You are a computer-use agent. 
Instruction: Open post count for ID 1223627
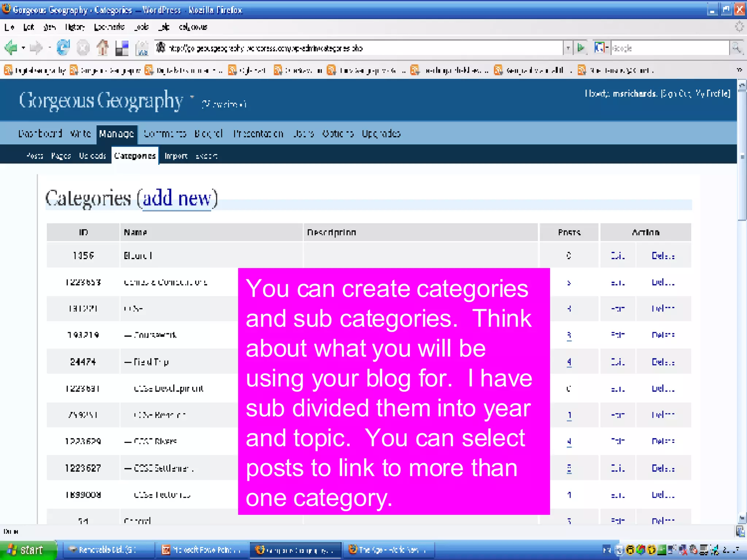click(x=569, y=468)
